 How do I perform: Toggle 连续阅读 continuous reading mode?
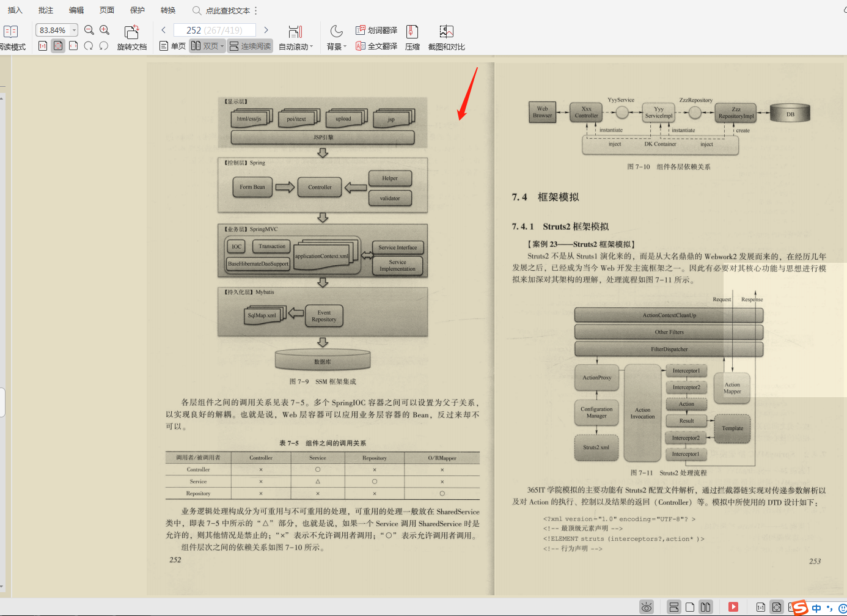249,46
